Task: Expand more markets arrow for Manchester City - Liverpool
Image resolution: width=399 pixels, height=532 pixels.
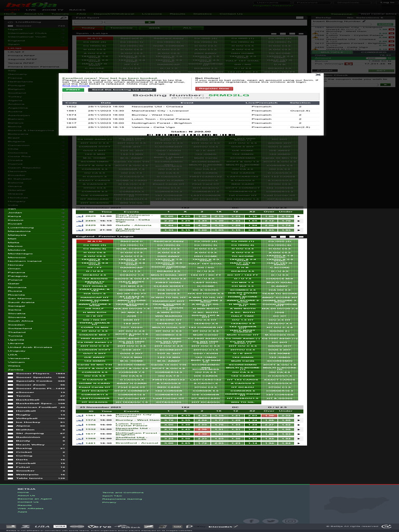Action: coord(299,416)
